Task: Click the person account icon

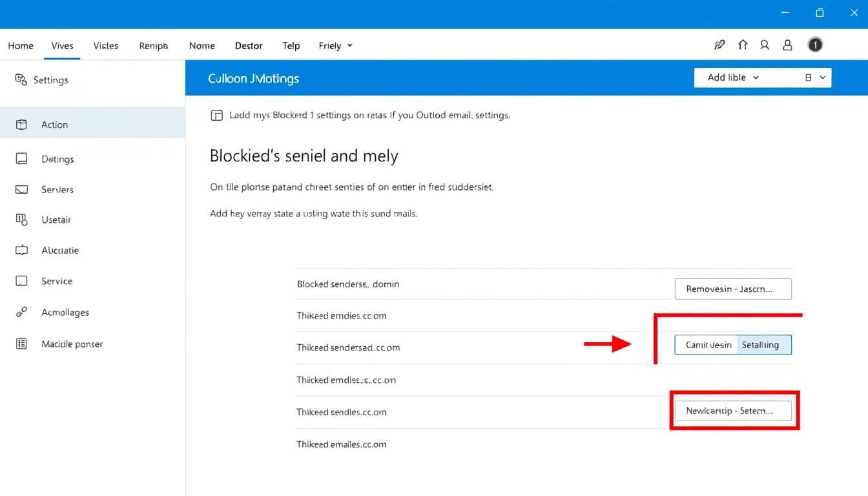Action: (x=787, y=45)
